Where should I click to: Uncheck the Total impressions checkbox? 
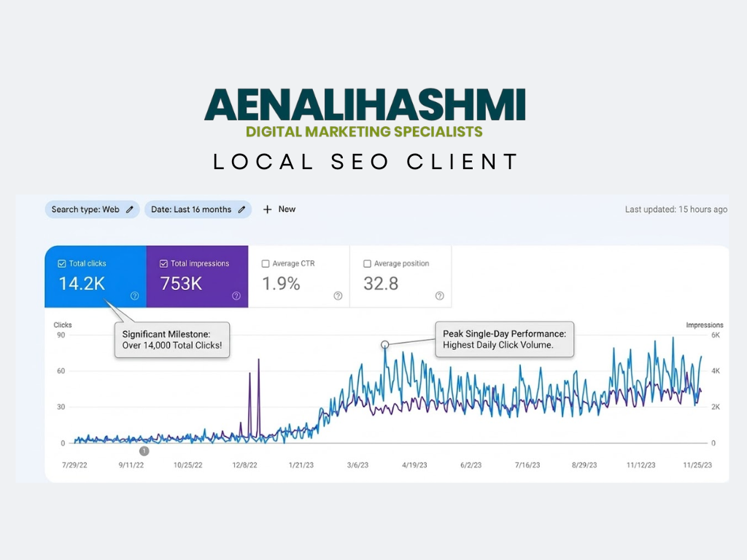(163, 264)
